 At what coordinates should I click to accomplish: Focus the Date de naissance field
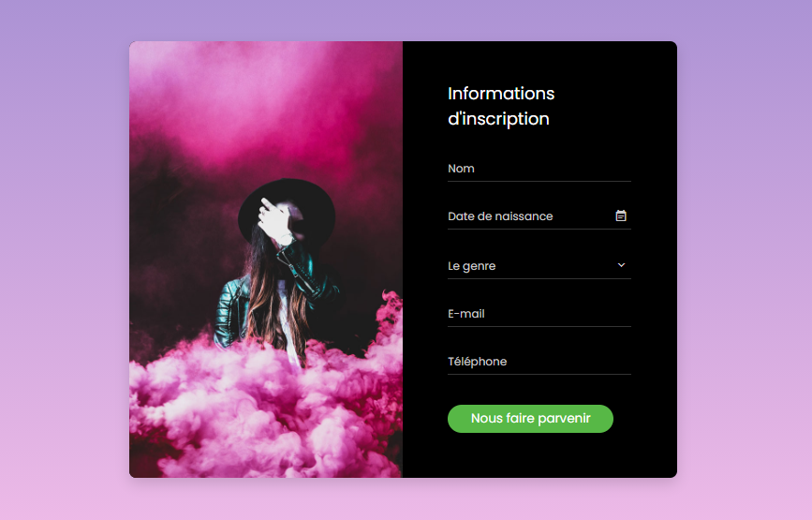click(x=539, y=216)
